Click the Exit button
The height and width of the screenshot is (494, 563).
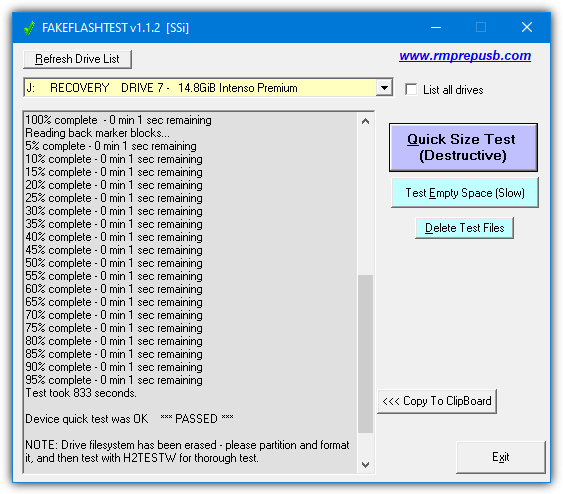(x=501, y=457)
